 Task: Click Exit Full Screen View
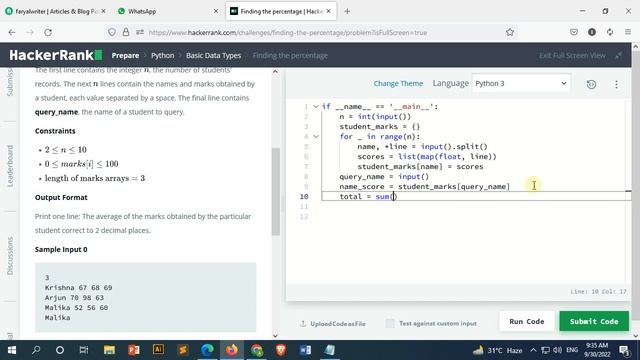click(572, 56)
